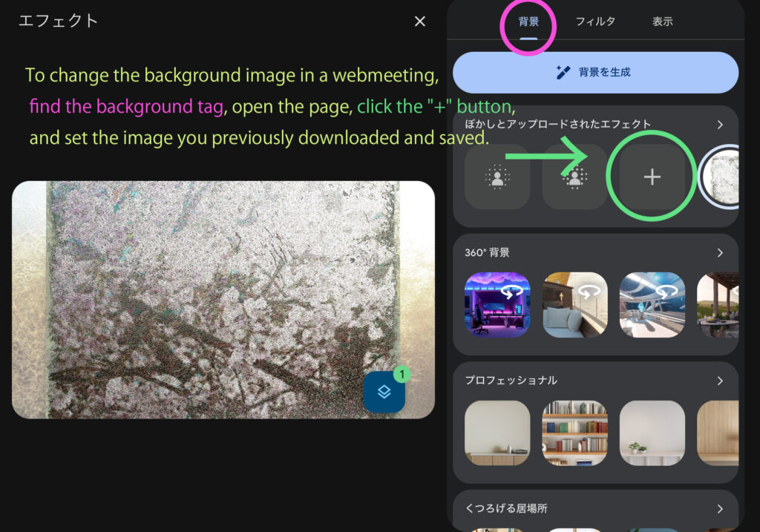Close the エフェクト panel with X

point(420,22)
